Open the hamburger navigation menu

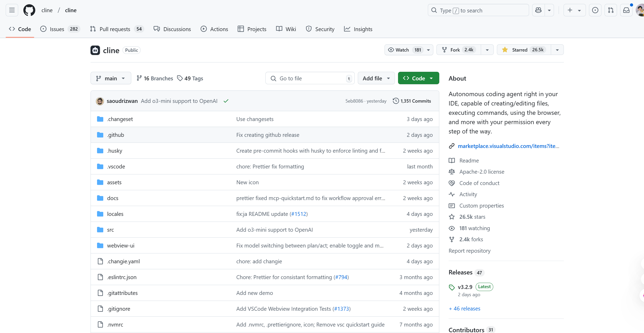click(x=12, y=10)
